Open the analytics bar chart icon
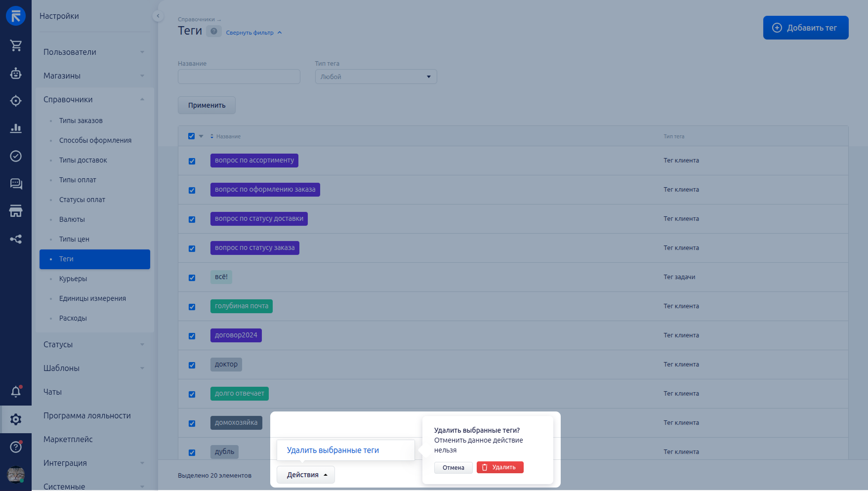This screenshot has width=868, height=491. click(x=16, y=128)
